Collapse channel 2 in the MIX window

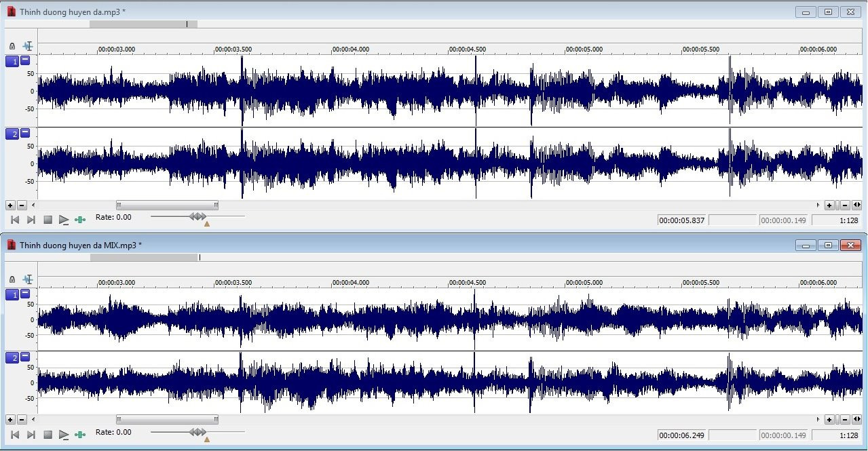pos(25,357)
